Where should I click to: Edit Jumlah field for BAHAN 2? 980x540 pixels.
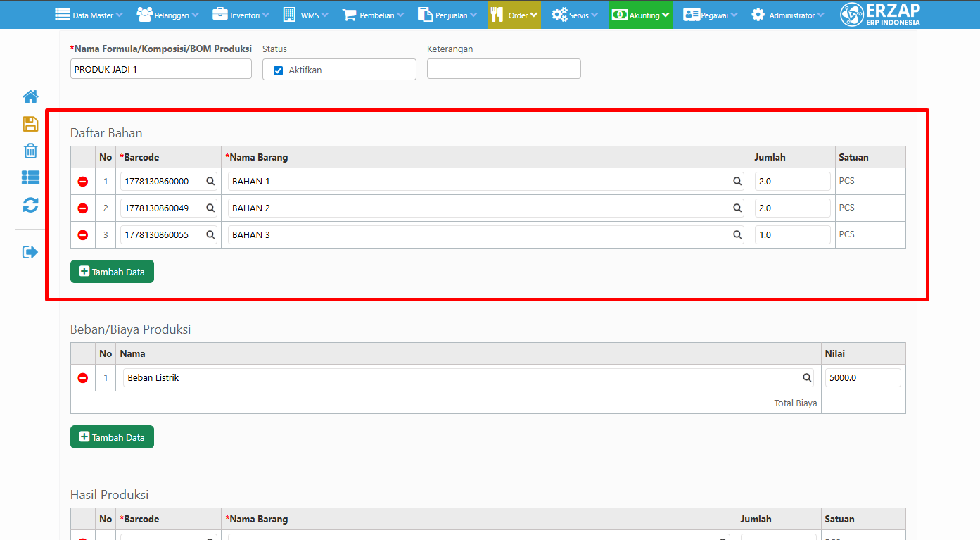792,208
